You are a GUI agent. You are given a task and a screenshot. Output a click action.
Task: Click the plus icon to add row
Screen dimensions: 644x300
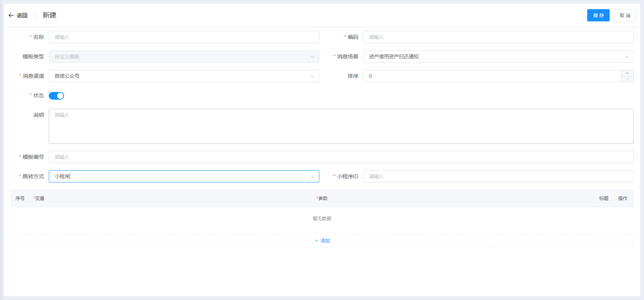[x=316, y=241]
